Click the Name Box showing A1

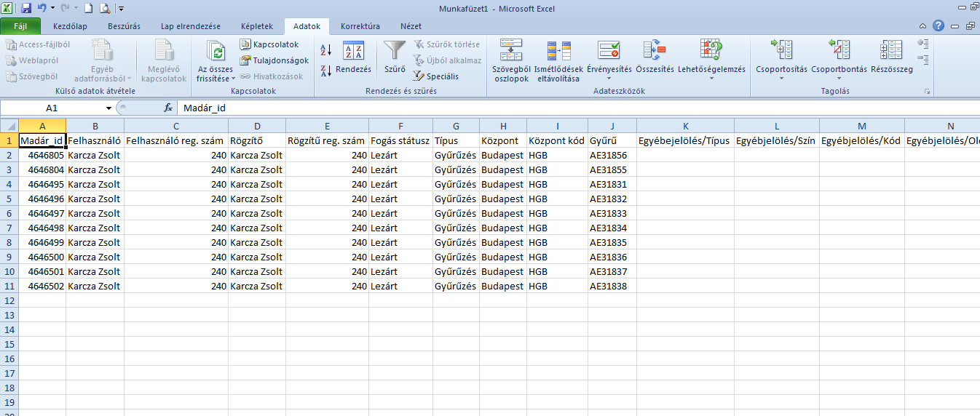click(52, 108)
